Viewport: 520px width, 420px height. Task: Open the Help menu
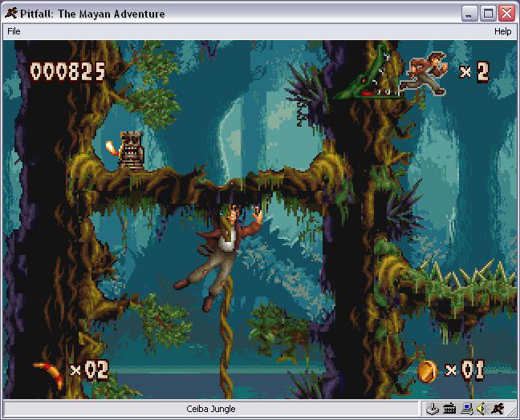(x=502, y=31)
